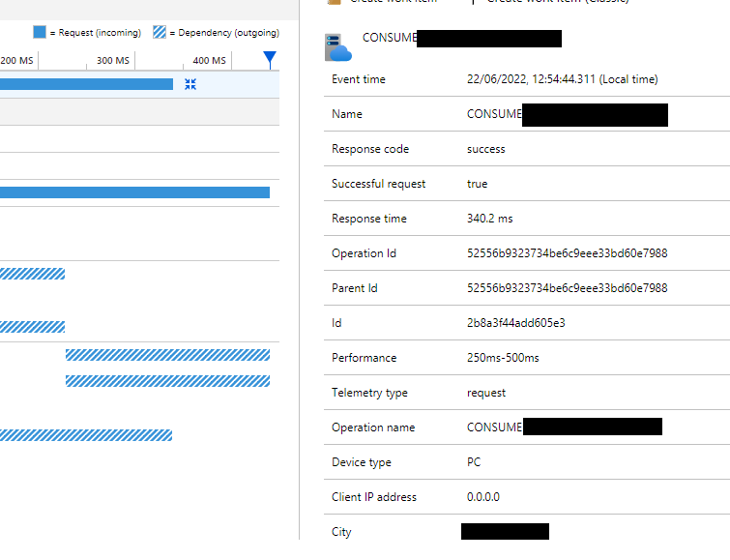Click the Name field label

coord(347,114)
